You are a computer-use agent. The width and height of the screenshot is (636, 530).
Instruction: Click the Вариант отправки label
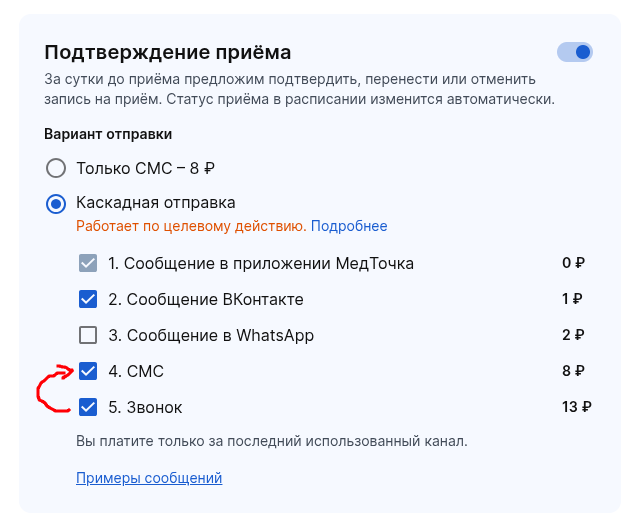click(x=108, y=133)
